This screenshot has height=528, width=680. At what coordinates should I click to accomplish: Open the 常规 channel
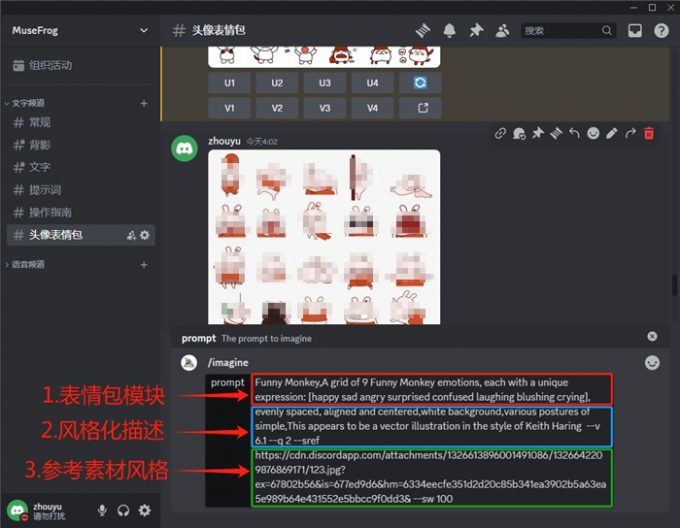(x=81, y=123)
